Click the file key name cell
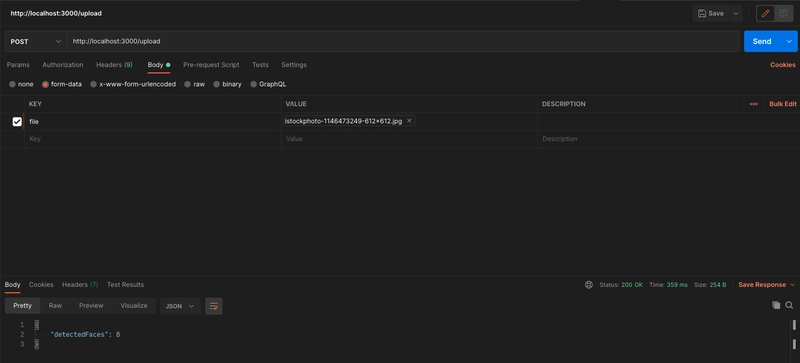 [153, 122]
